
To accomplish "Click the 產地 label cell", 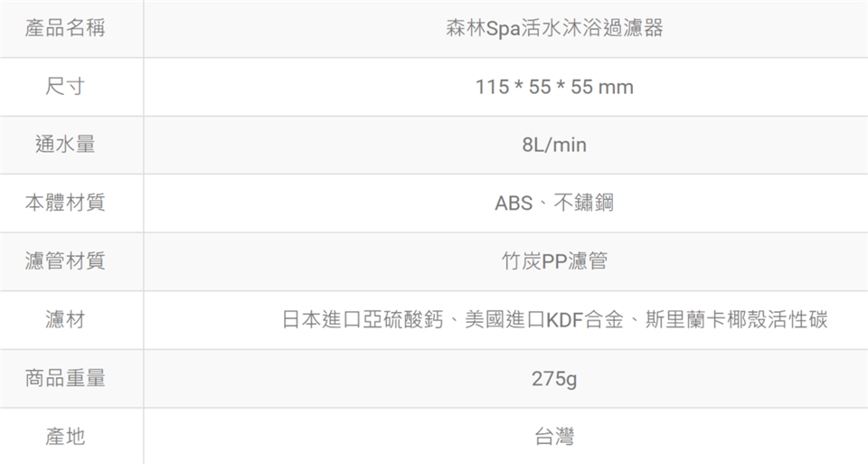I will 65,436.
